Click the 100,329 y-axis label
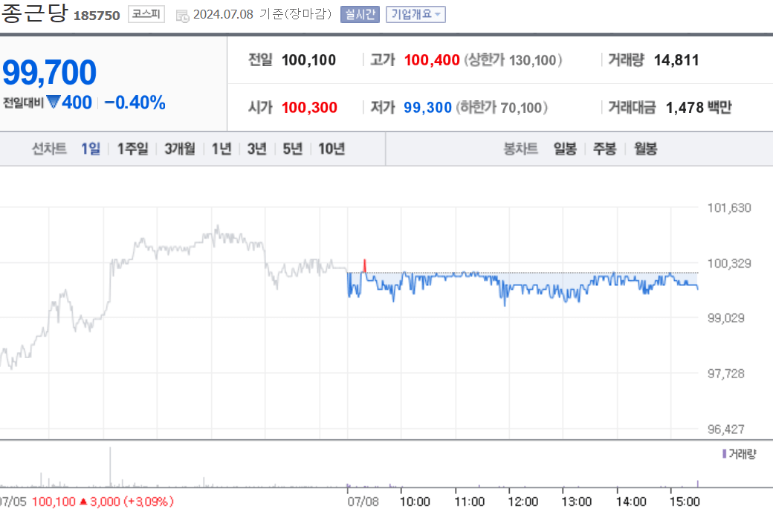The height and width of the screenshot is (532, 773). (729, 264)
